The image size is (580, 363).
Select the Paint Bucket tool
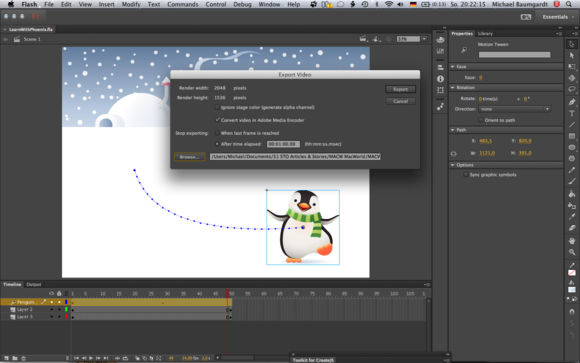(x=572, y=194)
